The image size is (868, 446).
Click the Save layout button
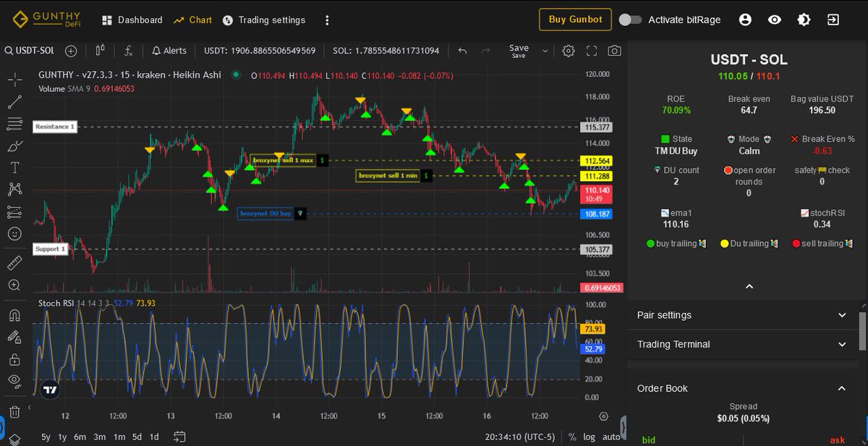pos(519,51)
